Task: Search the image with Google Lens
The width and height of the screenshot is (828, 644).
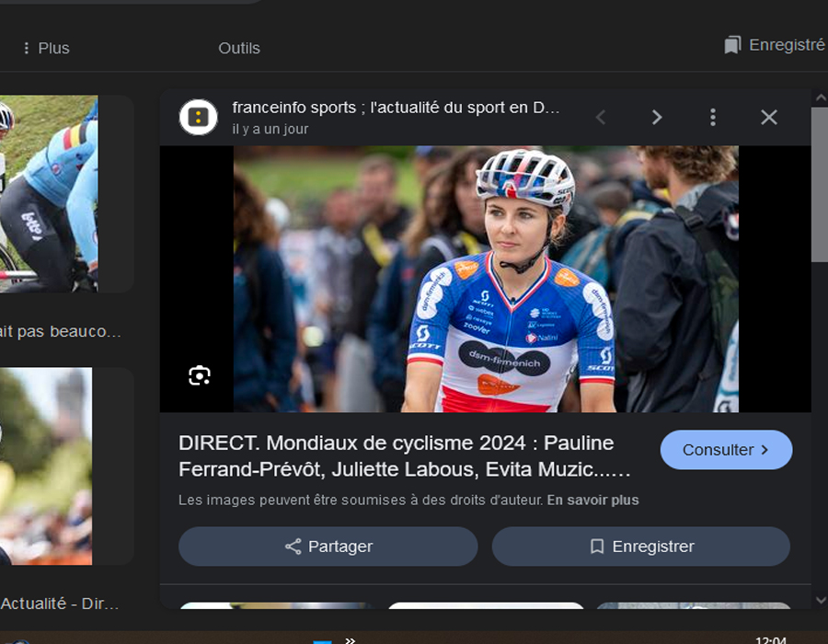Action: click(200, 375)
